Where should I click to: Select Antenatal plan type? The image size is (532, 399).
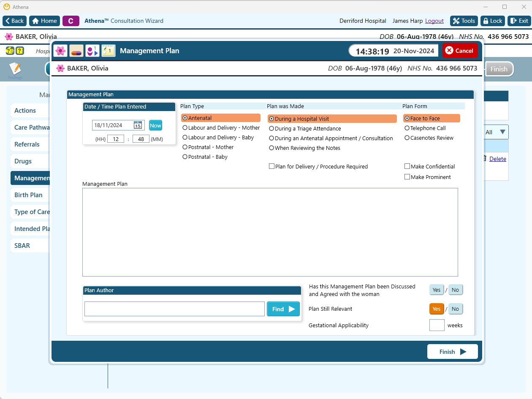tap(221, 118)
